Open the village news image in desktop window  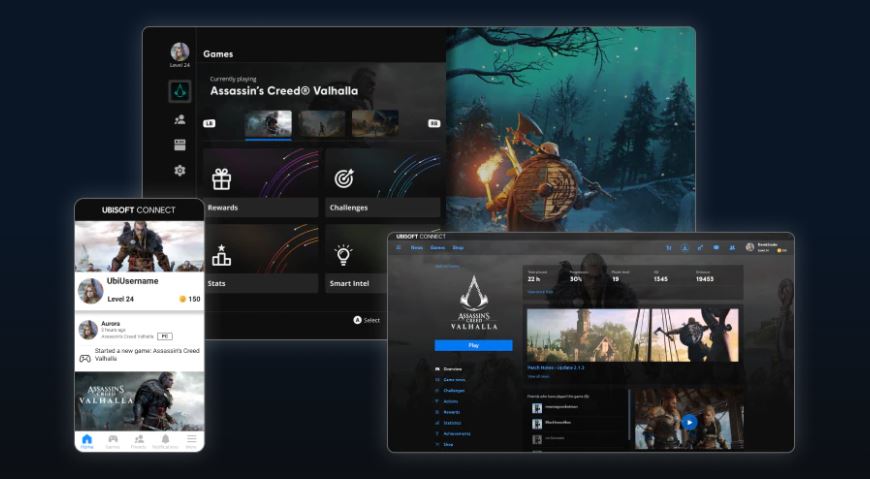[x=588, y=335]
